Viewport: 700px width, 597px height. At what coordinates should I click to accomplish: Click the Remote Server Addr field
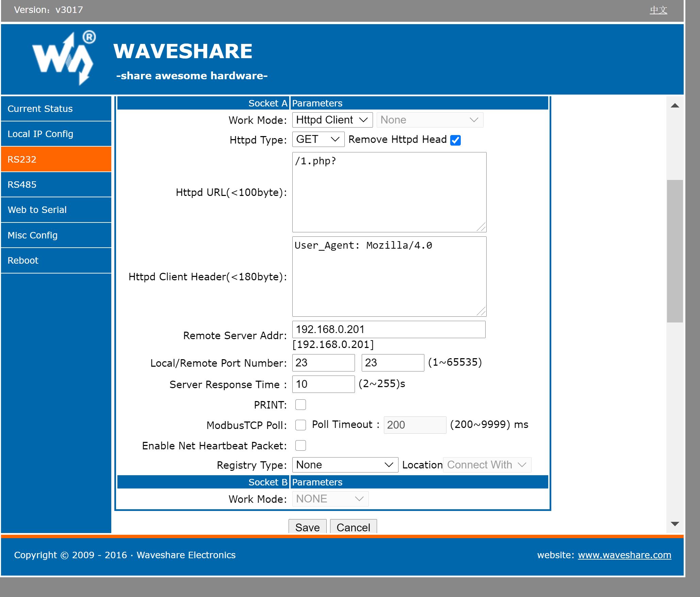coord(388,329)
